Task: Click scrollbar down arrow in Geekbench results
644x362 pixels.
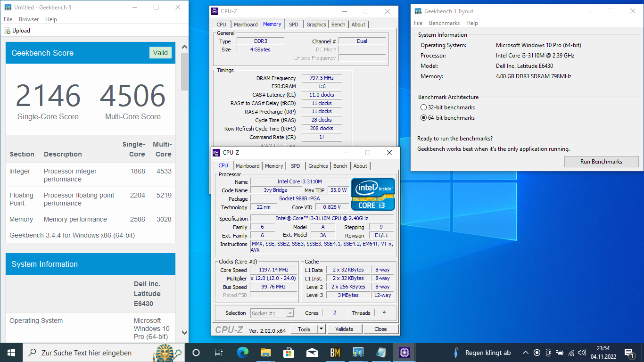Action: pos(184,333)
